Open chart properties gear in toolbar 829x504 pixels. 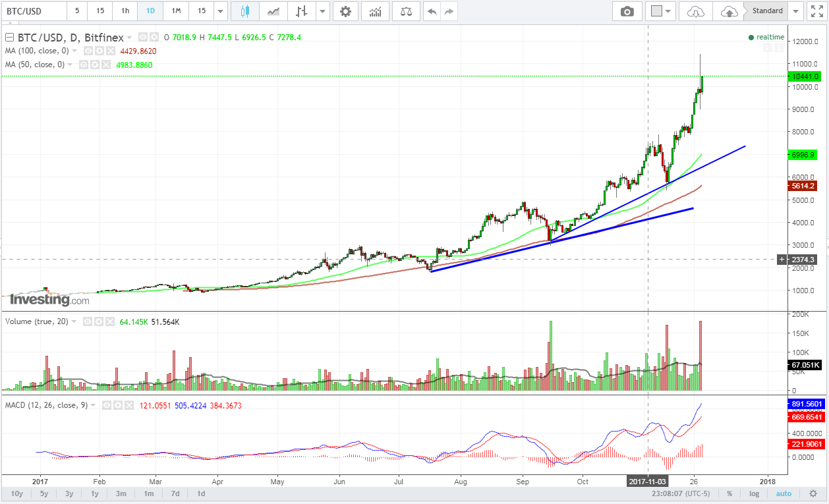click(345, 11)
